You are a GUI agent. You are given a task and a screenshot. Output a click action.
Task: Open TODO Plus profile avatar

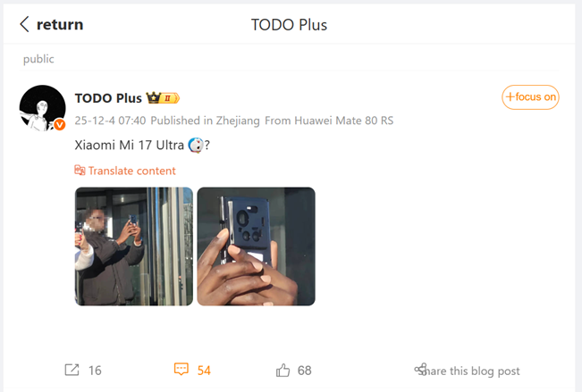coord(42,108)
